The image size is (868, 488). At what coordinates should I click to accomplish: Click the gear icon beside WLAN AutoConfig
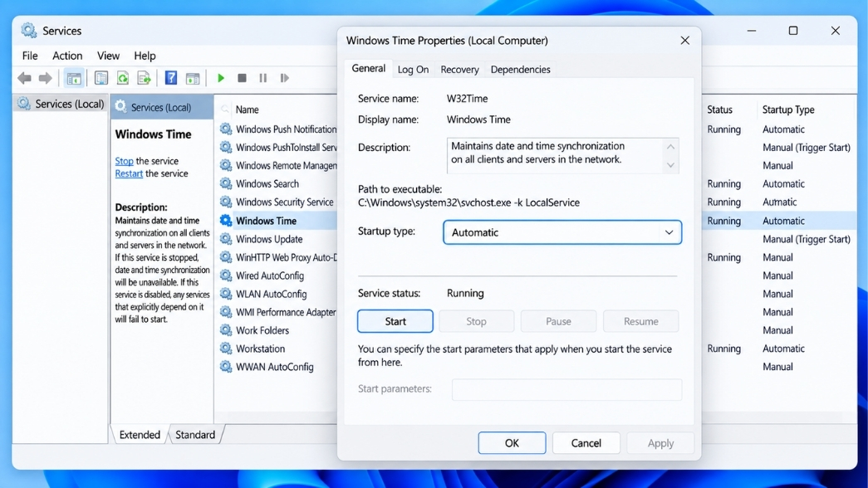(x=226, y=294)
